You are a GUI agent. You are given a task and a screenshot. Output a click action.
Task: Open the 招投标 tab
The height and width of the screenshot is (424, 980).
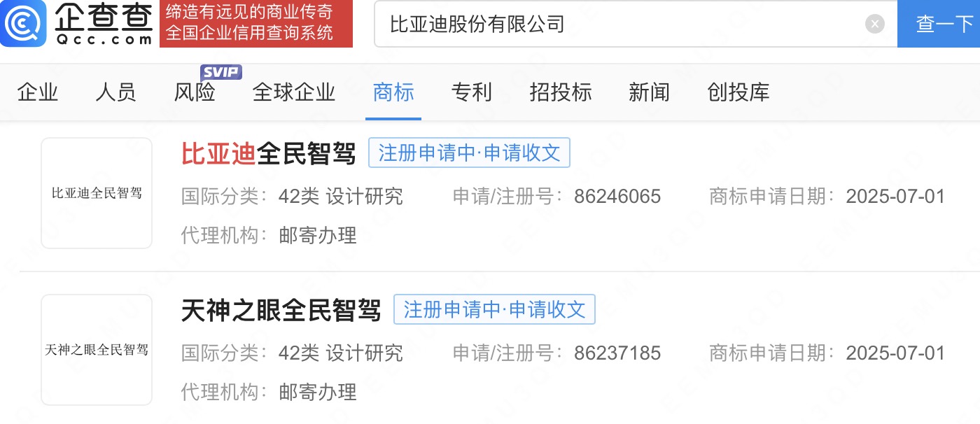click(561, 92)
